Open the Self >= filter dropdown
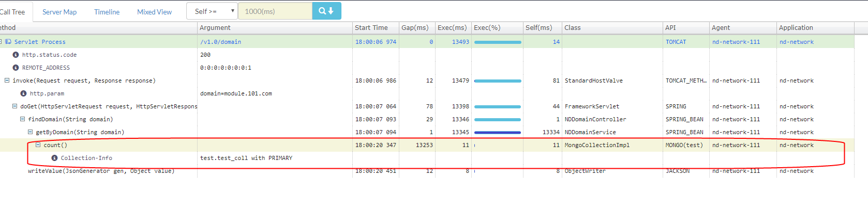Viewport: 868px width, 209px height. 212,11
